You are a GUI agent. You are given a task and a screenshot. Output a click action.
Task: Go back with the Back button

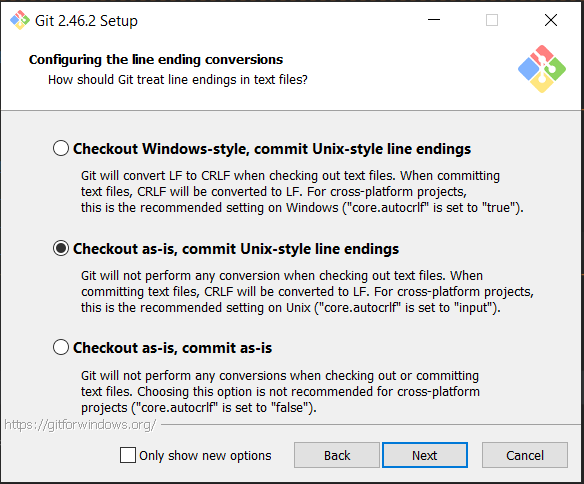(x=337, y=455)
